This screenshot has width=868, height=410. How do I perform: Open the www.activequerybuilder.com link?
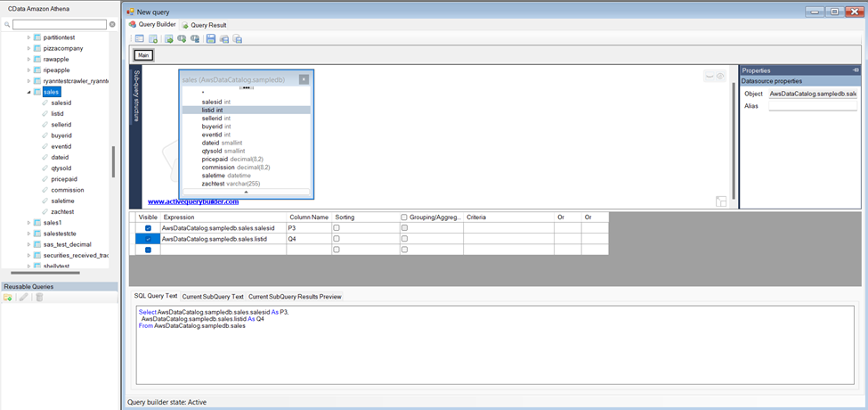pos(192,202)
